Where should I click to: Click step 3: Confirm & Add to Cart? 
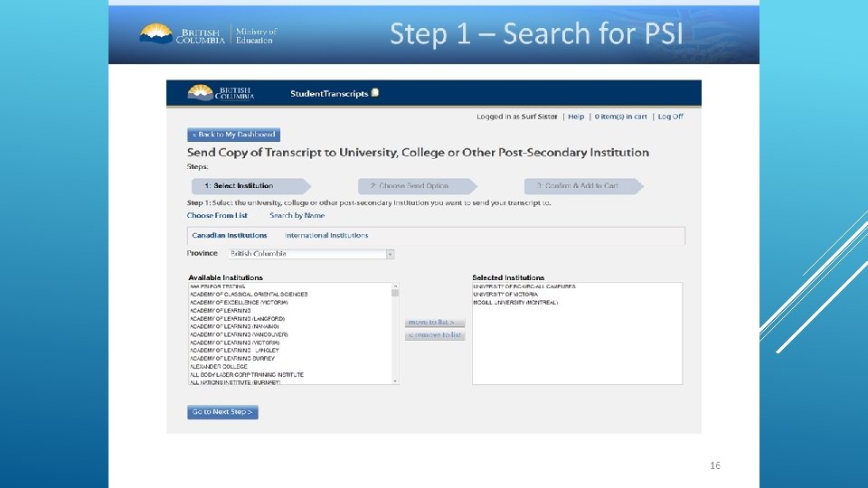pos(583,186)
